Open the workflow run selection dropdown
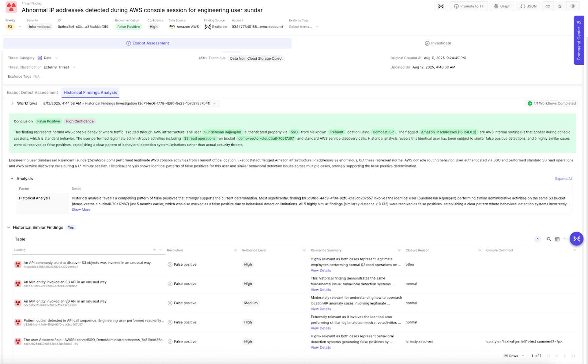The width and height of the screenshot is (588, 364). (x=130, y=103)
